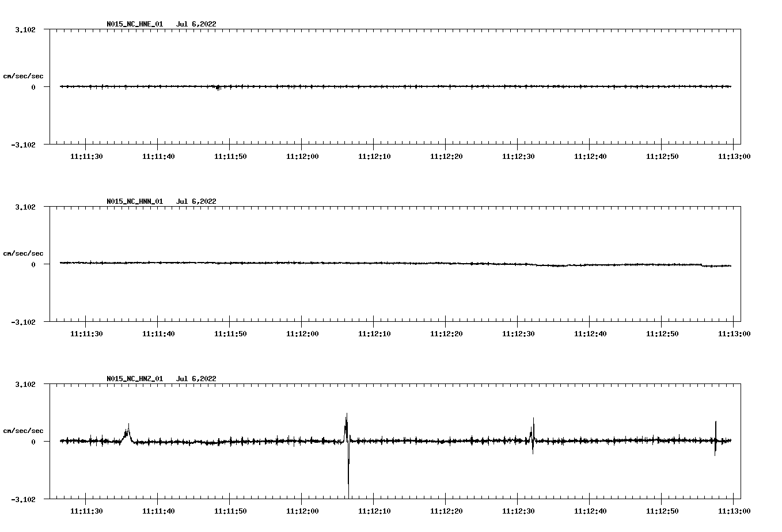
Task: Click the 11:12:00 time label under HNZ plot
Action: point(302,511)
